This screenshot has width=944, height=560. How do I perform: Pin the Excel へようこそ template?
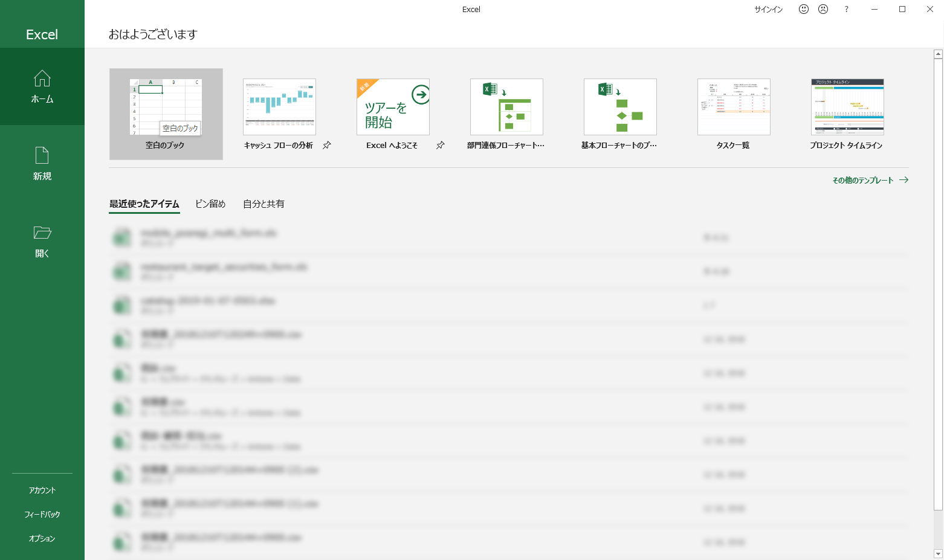click(x=441, y=145)
